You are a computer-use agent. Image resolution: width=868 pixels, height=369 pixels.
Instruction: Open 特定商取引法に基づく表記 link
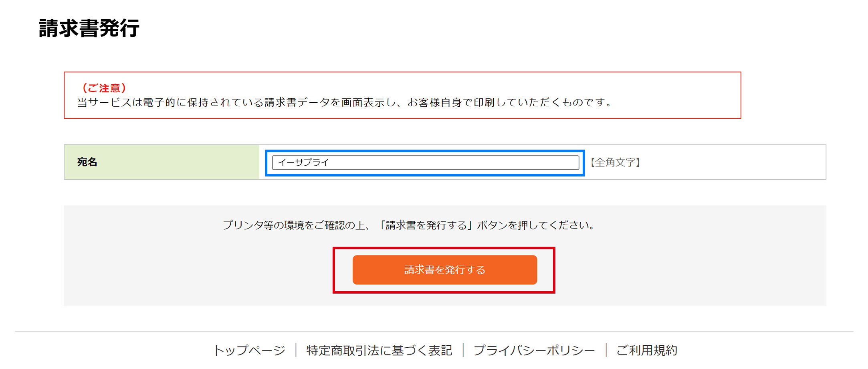pyautogui.click(x=379, y=351)
